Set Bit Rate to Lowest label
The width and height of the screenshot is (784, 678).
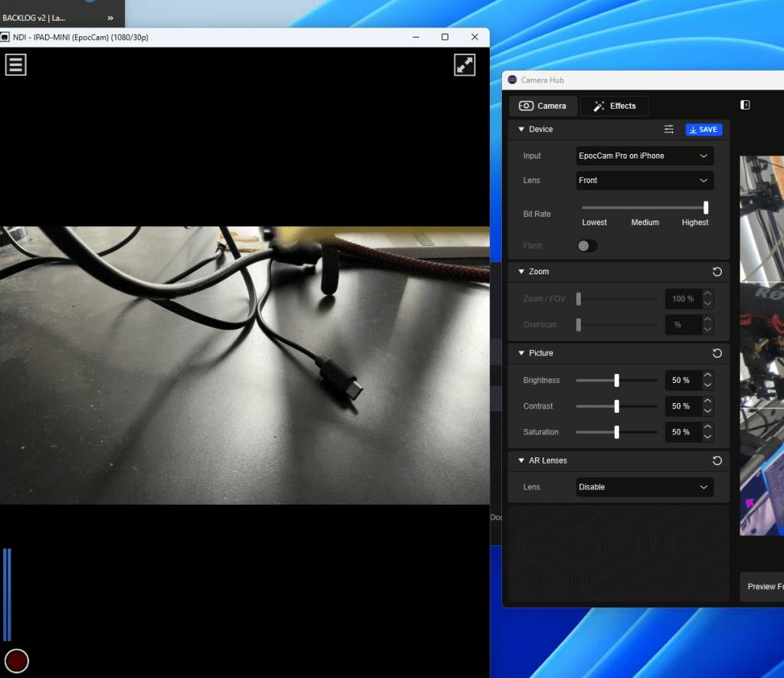(x=594, y=222)
